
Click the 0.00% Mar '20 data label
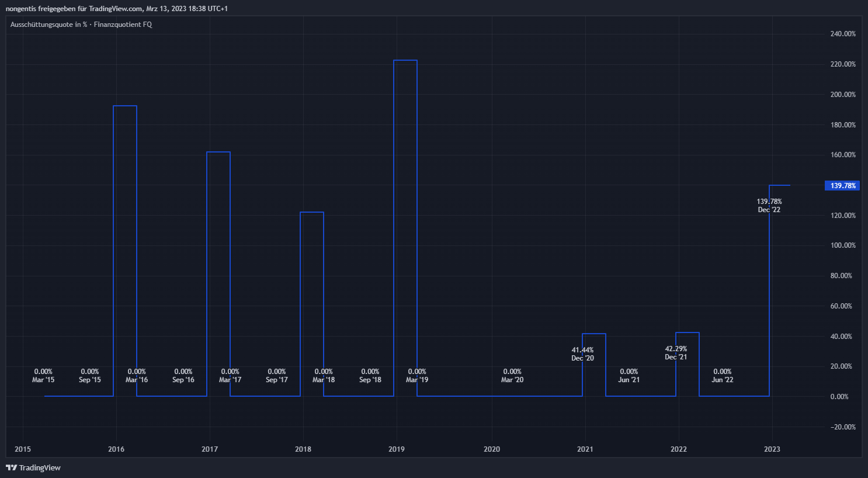coord(512,376)
